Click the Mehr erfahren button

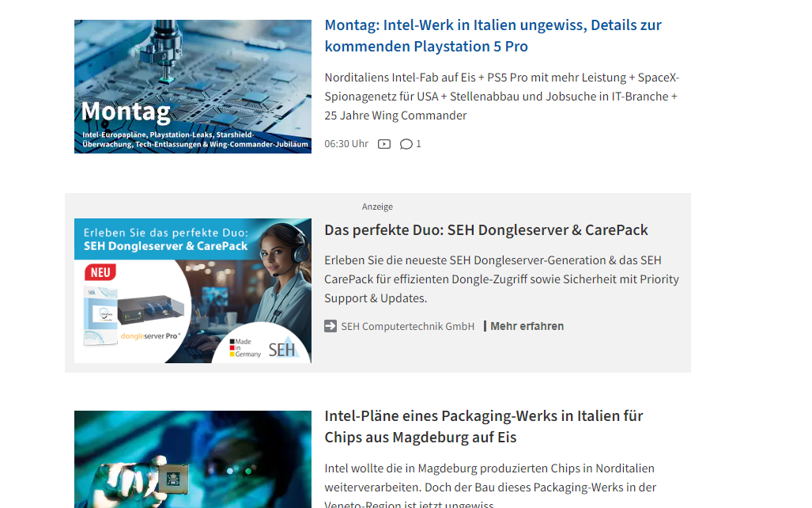[527, 327]
